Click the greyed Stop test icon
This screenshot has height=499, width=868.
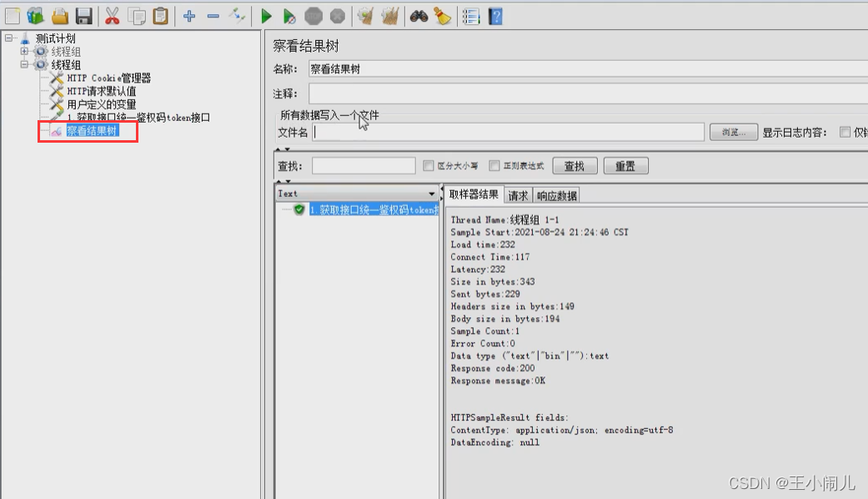click(x=314, y=16)
